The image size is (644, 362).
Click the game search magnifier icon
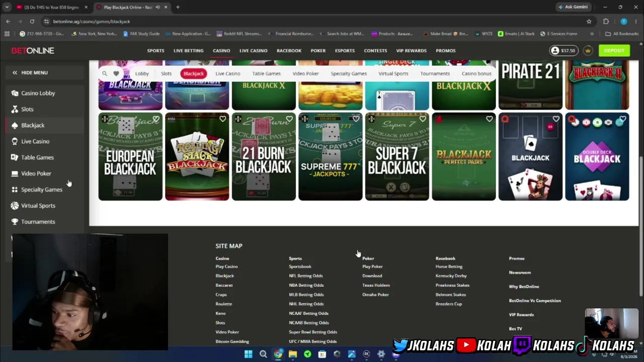(105, 73)
